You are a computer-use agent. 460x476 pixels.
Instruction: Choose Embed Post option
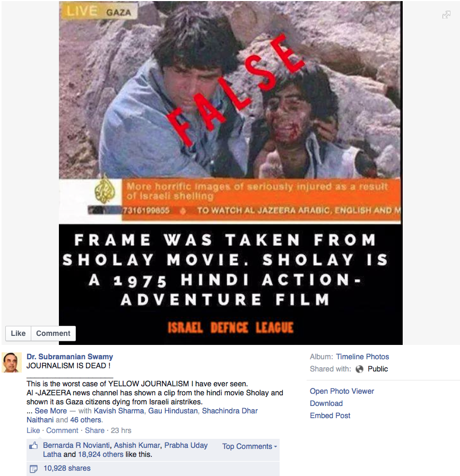330,416
